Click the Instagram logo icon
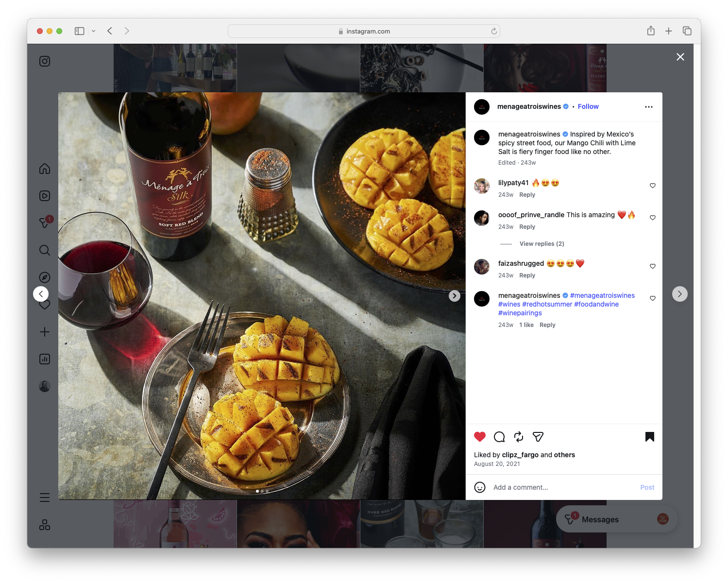Screen dimensions: 728x584 (45, 61)
